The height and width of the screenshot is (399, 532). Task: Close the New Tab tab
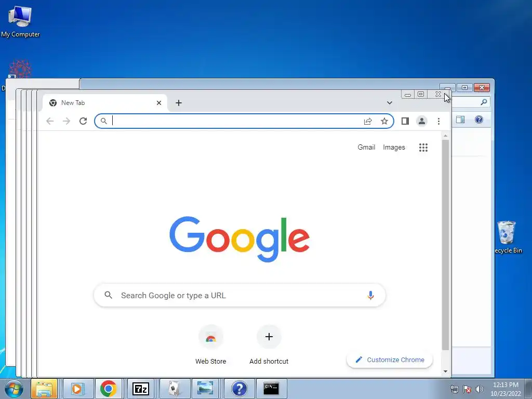click(159, 103)
